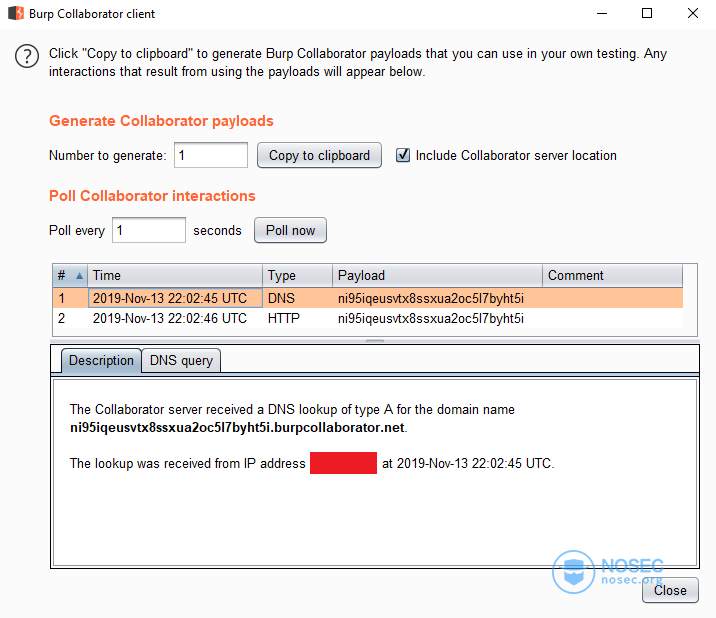Click time cell 2019-Nov-13 22:02:46 UTC
716x618 pixels.
[175, 318]
